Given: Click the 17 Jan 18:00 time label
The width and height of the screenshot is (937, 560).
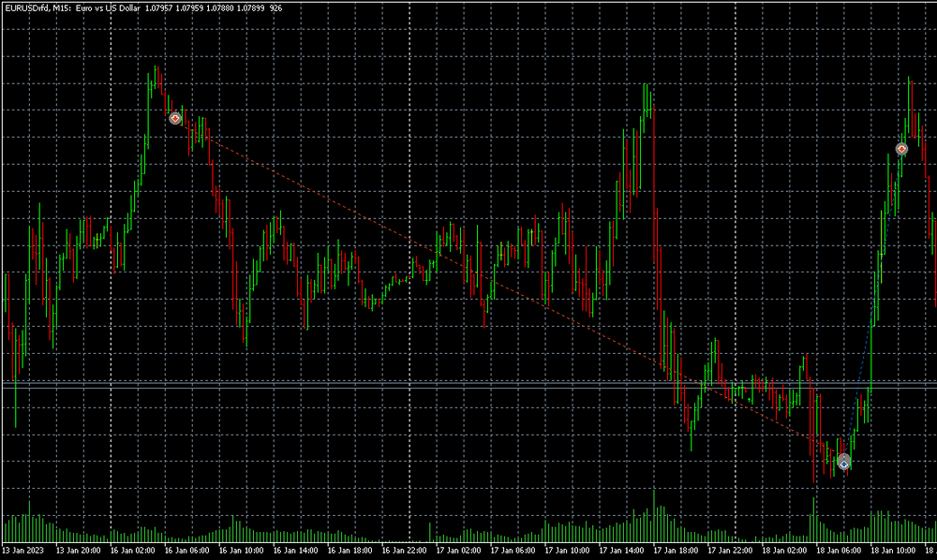Looking at the screenshot, I should 676,551.
